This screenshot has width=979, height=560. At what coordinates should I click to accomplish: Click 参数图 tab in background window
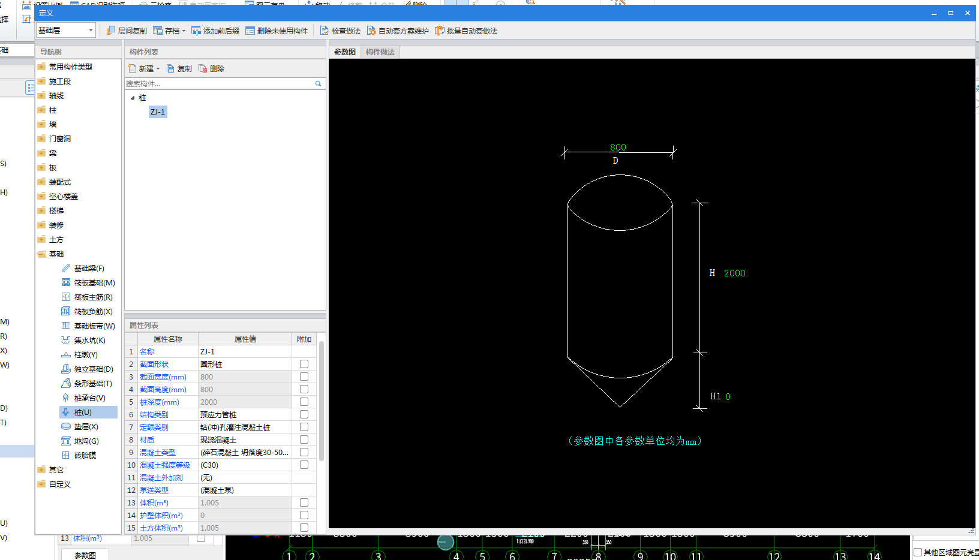point(85,555)
